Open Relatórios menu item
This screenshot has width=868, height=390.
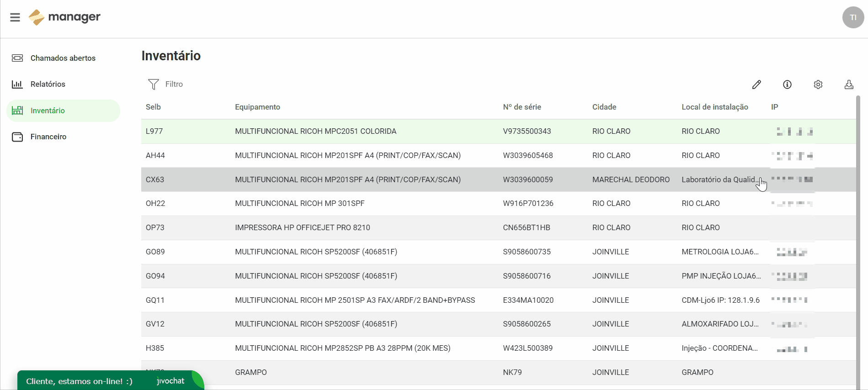pos(63,84)
